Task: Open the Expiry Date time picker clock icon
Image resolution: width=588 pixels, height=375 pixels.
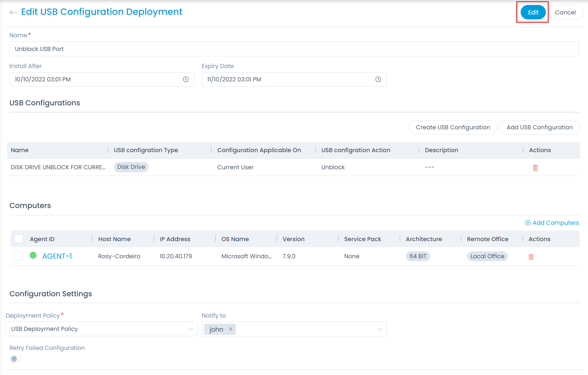Action: [x=378, y=79]
